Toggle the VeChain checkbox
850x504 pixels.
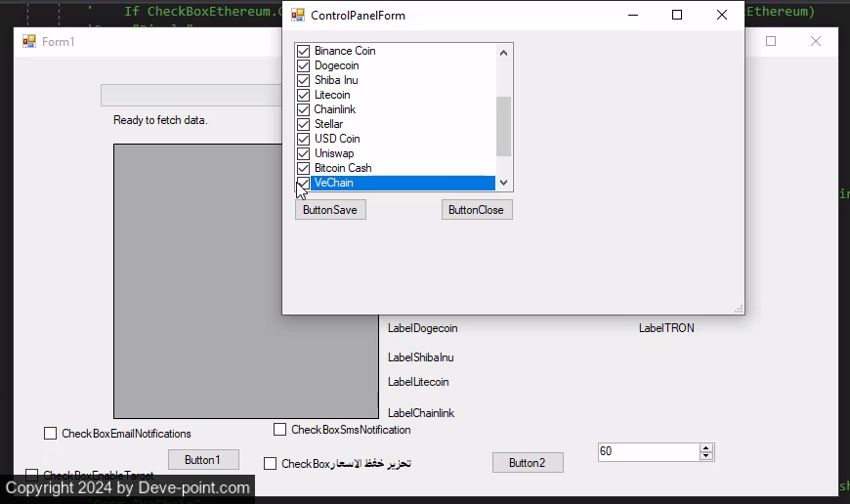303,183
